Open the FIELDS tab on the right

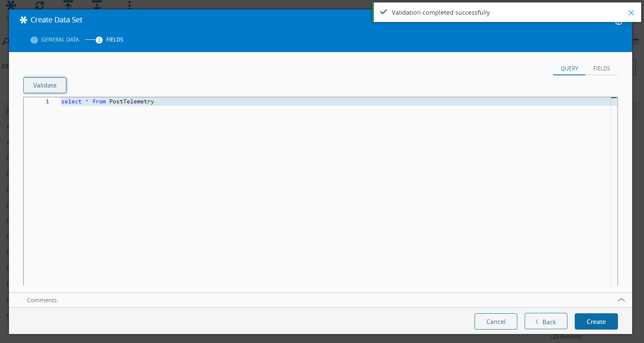pos(601,68)
